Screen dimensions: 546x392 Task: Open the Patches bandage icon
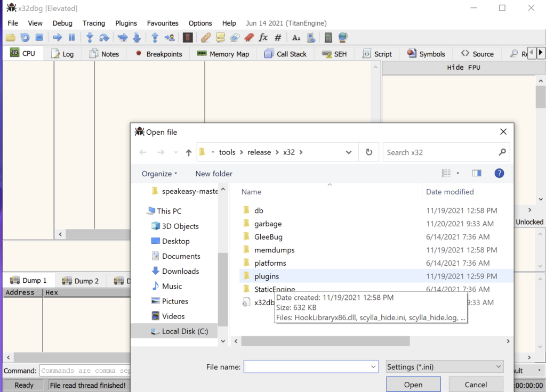[206, 37]
